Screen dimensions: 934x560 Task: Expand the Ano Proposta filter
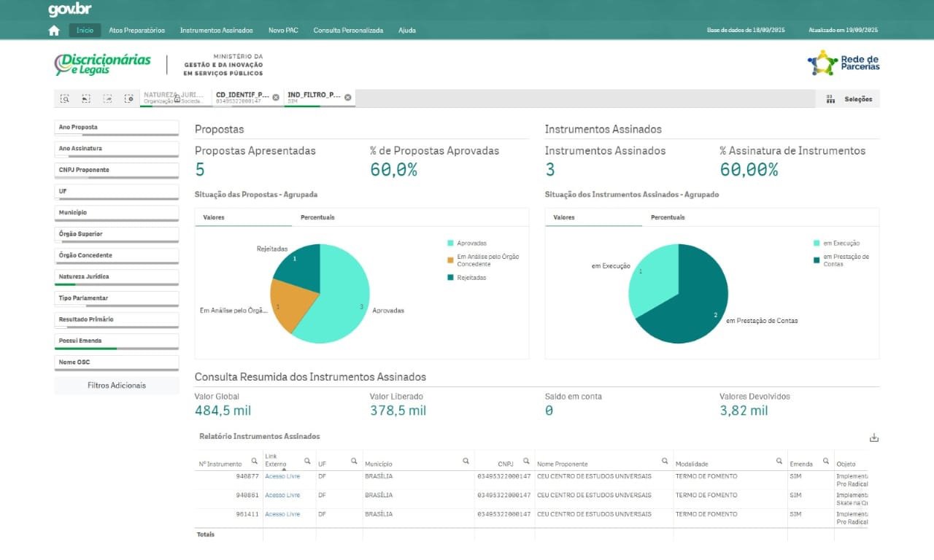pyautogui.click(x=117, y=128)
